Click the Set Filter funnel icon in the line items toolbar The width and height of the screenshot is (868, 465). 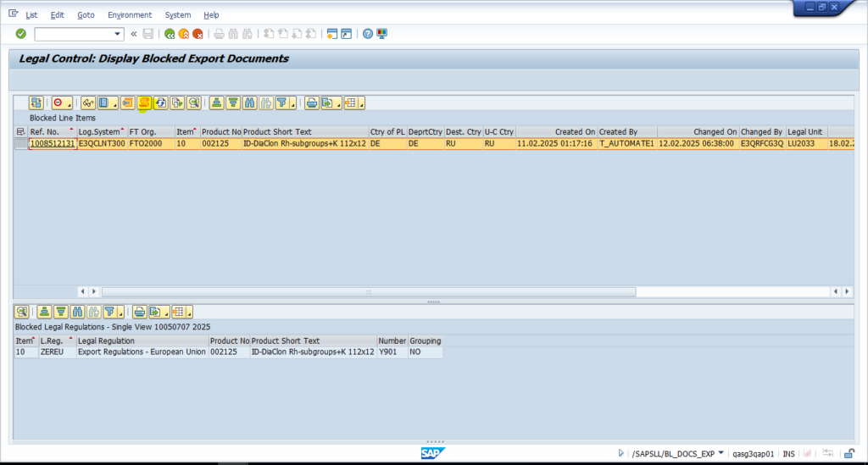[281, 102]
